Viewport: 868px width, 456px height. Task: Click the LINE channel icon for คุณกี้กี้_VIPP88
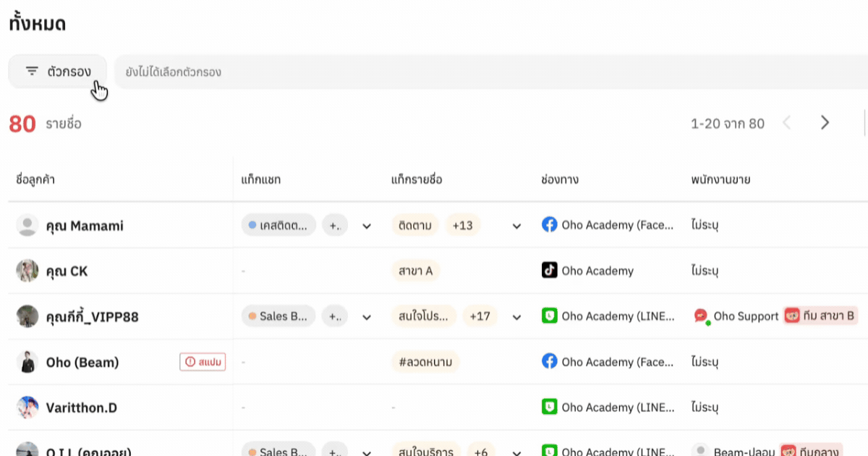click(550, 316)
